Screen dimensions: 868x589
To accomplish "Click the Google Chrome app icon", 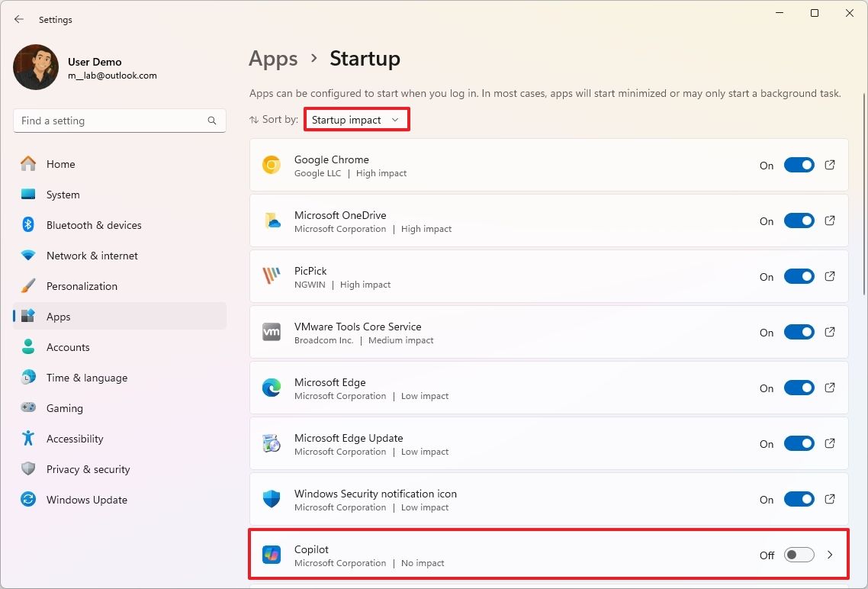I will (271, 165).
